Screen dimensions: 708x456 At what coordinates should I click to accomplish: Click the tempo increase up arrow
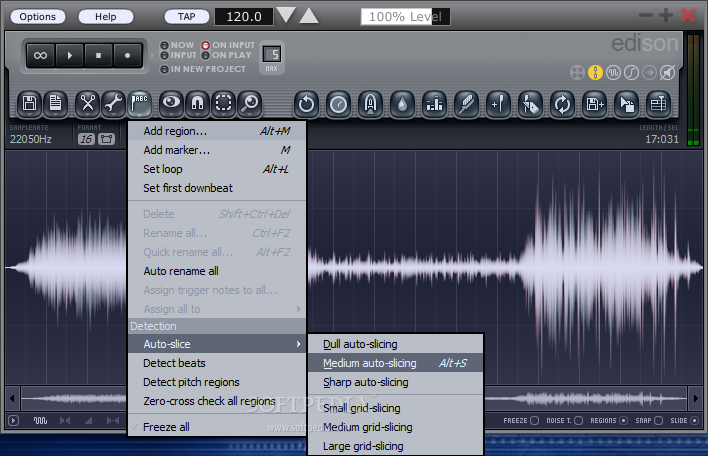click(x=308, y=15)
